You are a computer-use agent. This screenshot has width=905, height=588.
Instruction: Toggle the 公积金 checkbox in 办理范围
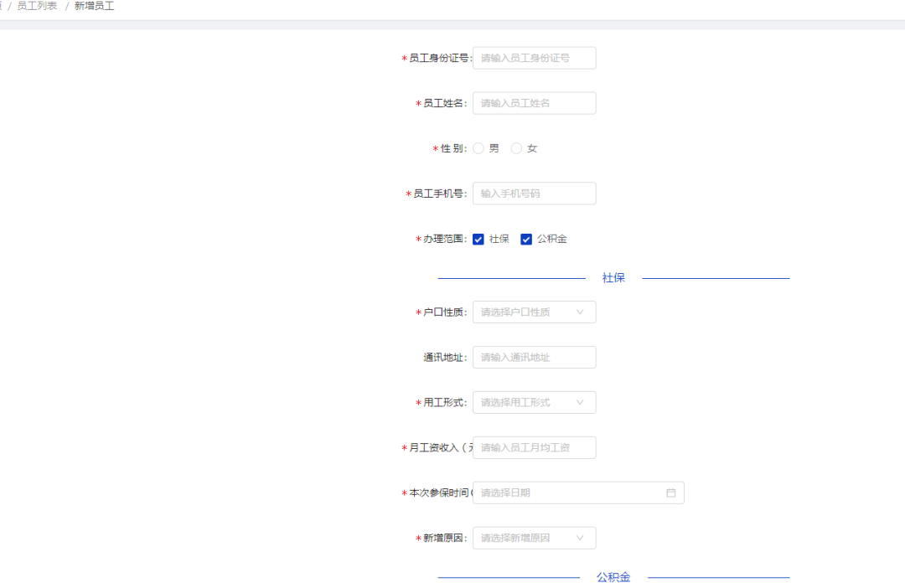click(526, 240)
